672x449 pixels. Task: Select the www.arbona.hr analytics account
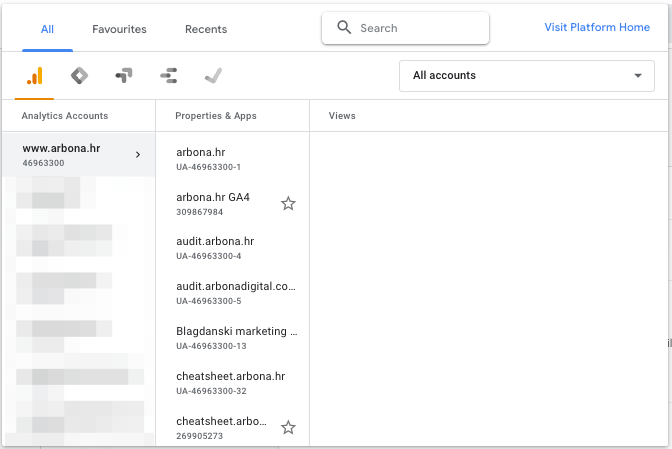[x=78, y=155]
